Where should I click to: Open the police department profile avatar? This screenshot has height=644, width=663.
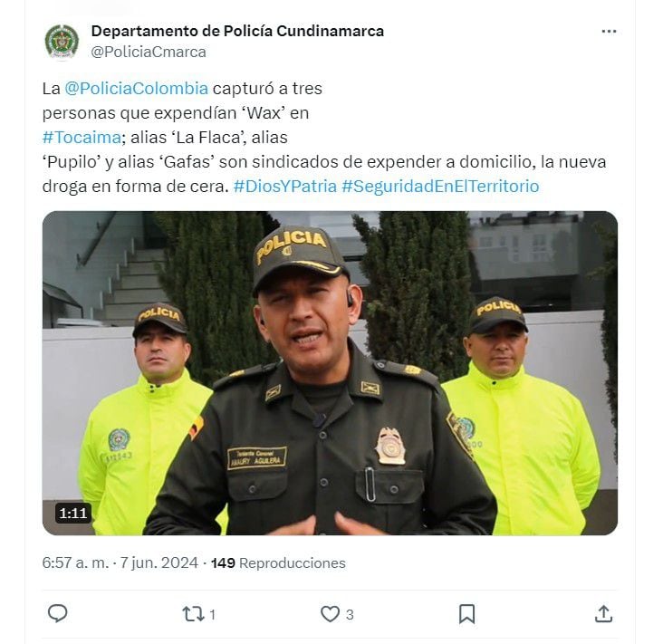pos(62,42)
